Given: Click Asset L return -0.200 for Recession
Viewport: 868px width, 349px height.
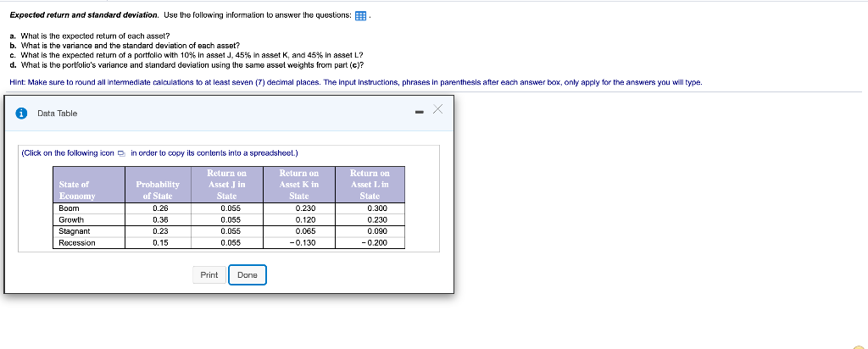Looking at the screenshot, I should [x=374, y=243].
